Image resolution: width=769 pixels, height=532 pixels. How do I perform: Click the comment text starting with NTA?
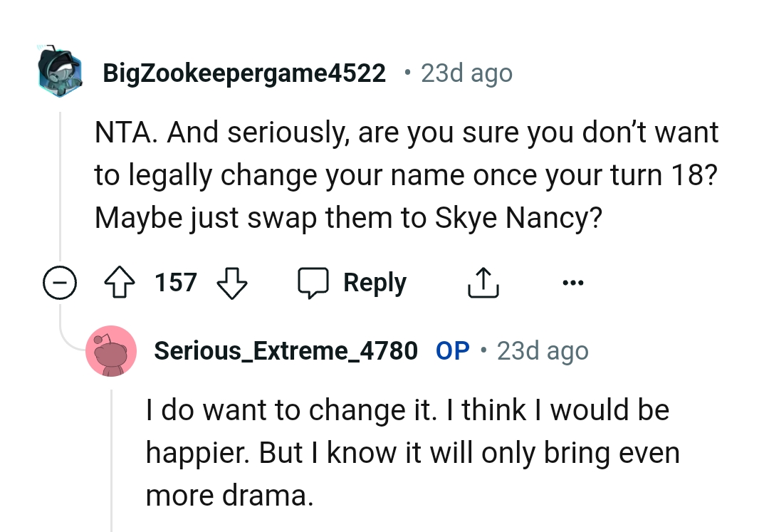click(x=406, y=174)
